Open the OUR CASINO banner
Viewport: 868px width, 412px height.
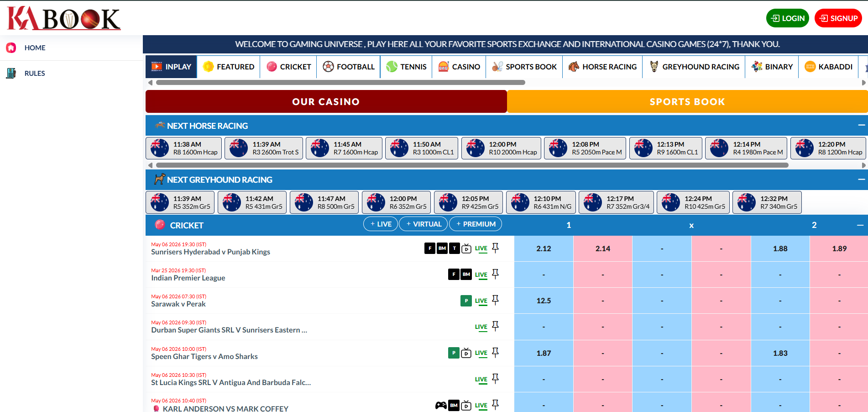(326, 101)
